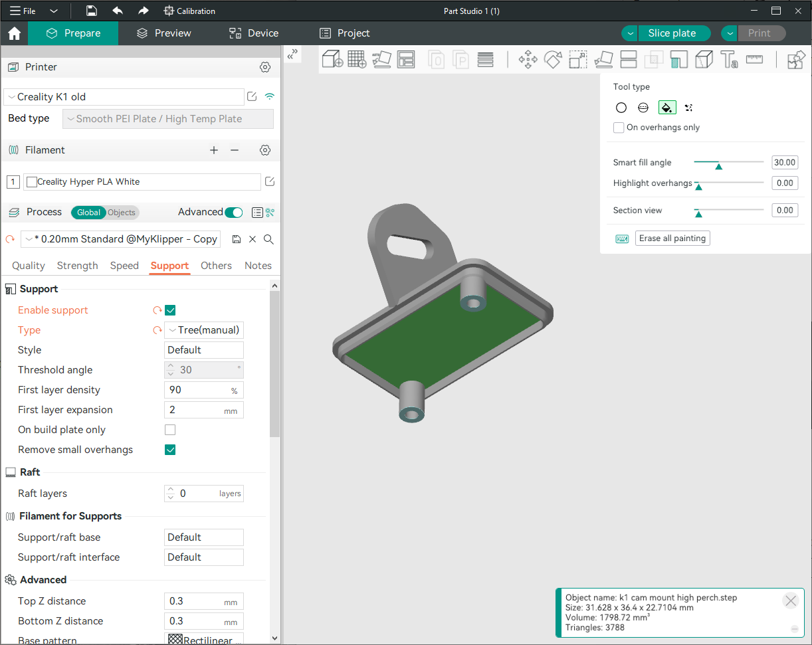Image resolution: width=812 pixels, height=645 pixels.
Task: Click Erase all painting button
Action: pos(672,238)
